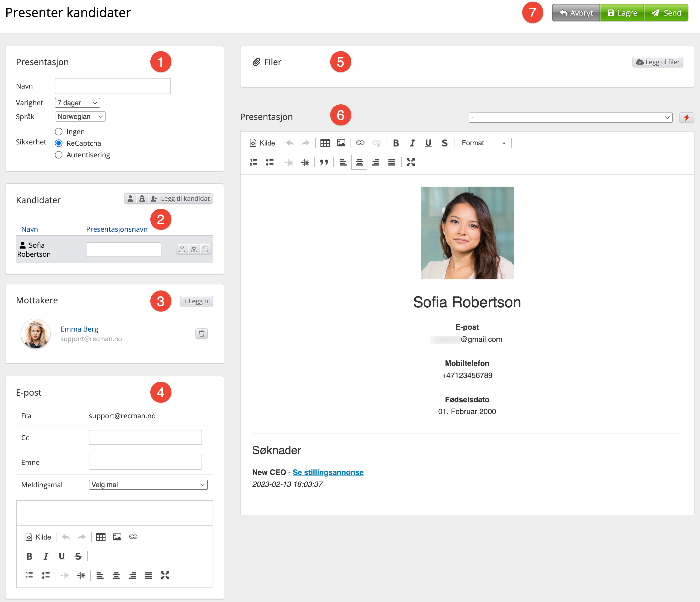Expand the Velg mal message template dropdown
Screen dimensions: 700x602
click(x=148, y=484)
